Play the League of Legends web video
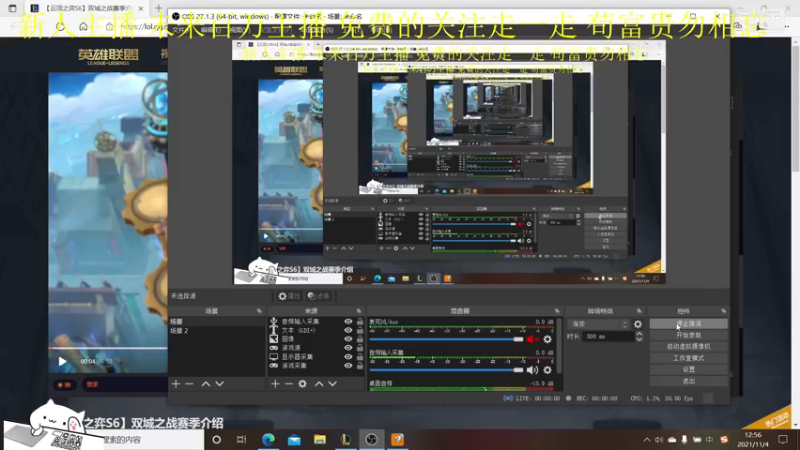Image resolution: width=800 pixels, height=450 pixels. pos(62,361)
